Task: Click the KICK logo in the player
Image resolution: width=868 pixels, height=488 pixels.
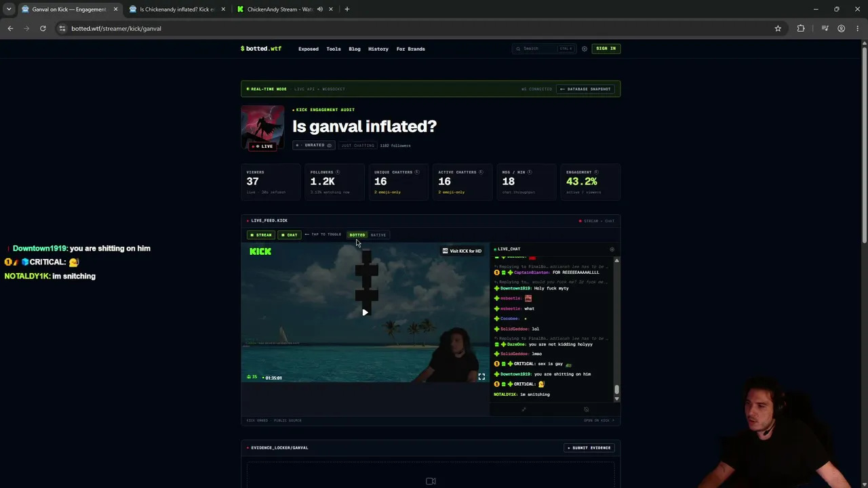Action: click(x=260, y=251)
